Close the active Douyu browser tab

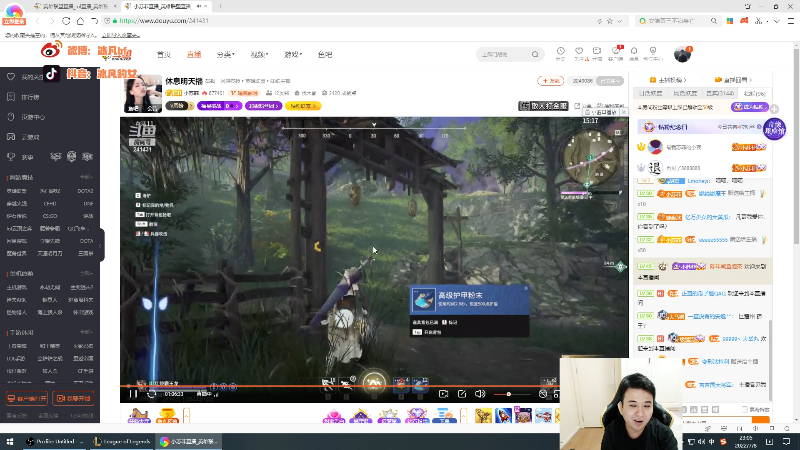pos(208,6)
